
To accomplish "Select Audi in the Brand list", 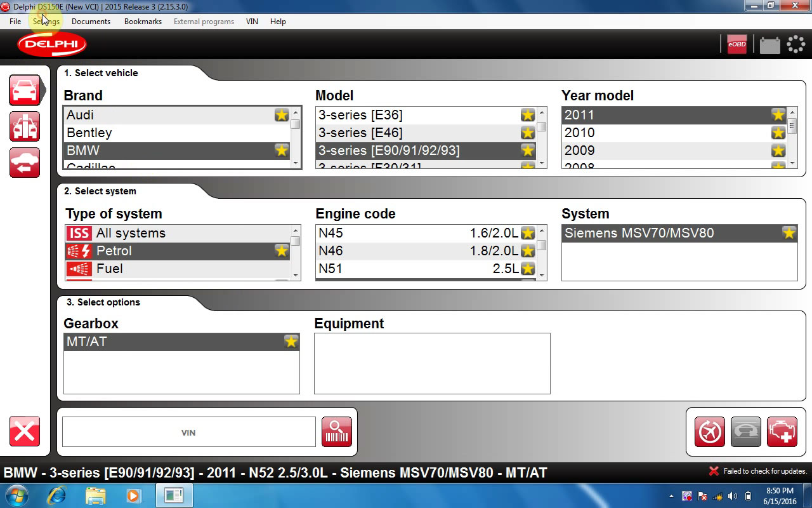I will pyautogui.click(x=177, y=115).
